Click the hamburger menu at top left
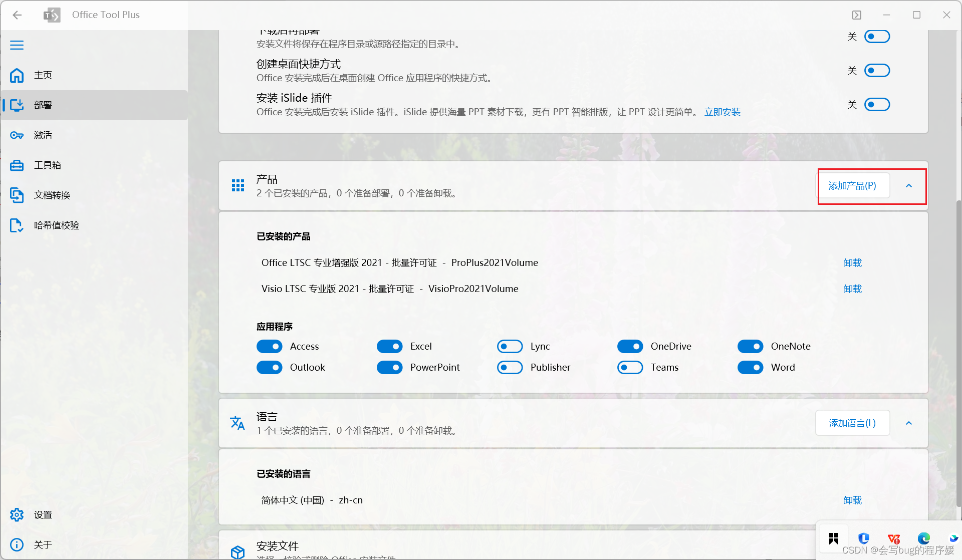The image size is (962, 560). (17, 45)
